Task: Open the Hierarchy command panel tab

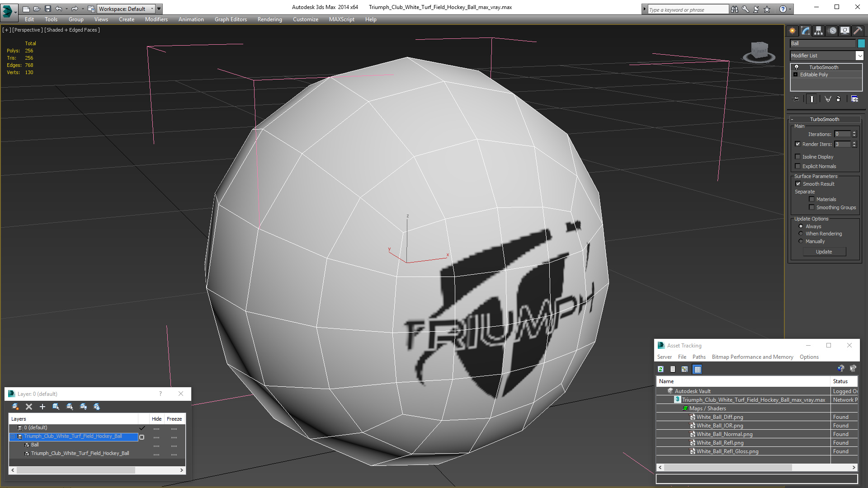Action: 819,31
